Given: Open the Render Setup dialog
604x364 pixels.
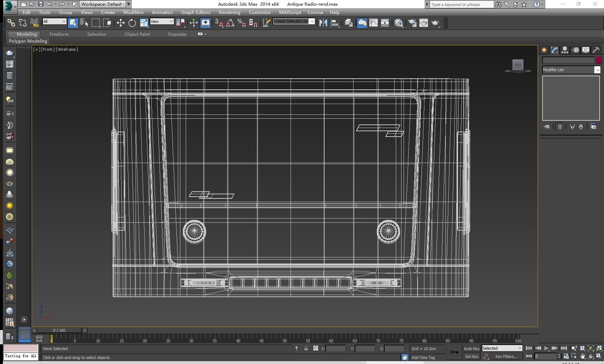Looking at the screenshot, I should 412,23.
